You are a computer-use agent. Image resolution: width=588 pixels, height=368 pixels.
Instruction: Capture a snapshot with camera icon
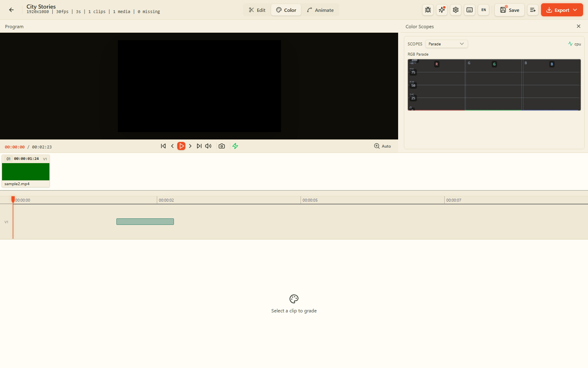click(x=222, y=146)
